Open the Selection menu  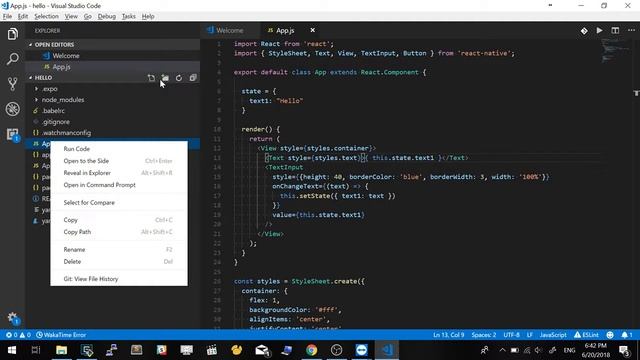pyautogui.click(x=46, y=16)
